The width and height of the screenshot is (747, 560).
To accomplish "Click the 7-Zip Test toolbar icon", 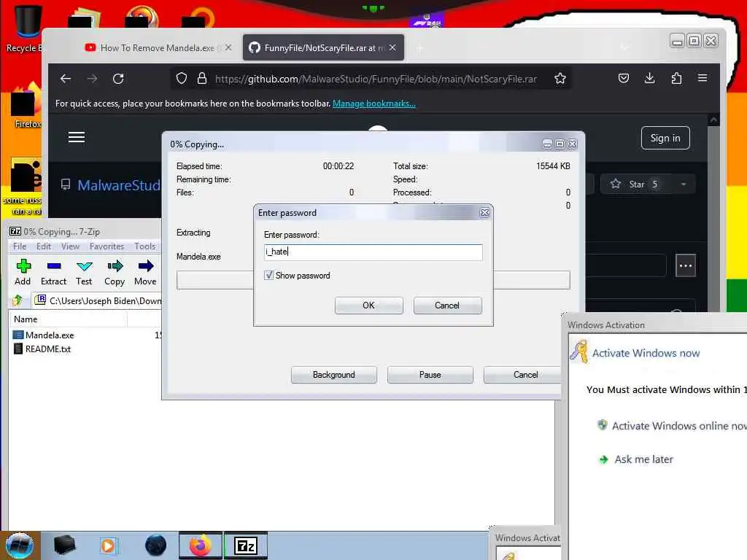I will (x=84, y=273).
